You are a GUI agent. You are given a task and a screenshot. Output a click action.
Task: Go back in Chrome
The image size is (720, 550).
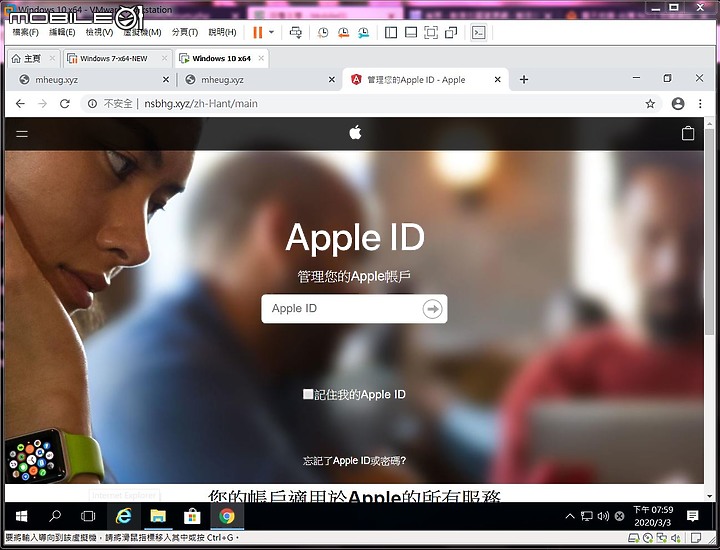(x=20, y=104)
